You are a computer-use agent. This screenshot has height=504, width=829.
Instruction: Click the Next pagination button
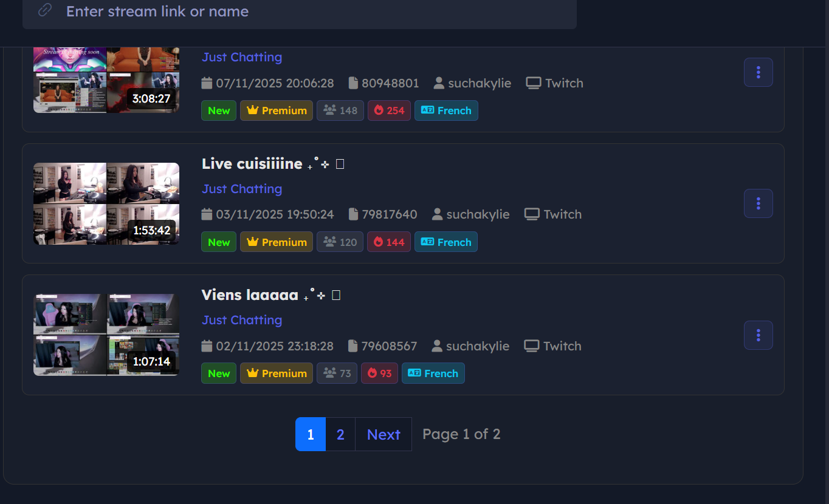click(384, 434)
